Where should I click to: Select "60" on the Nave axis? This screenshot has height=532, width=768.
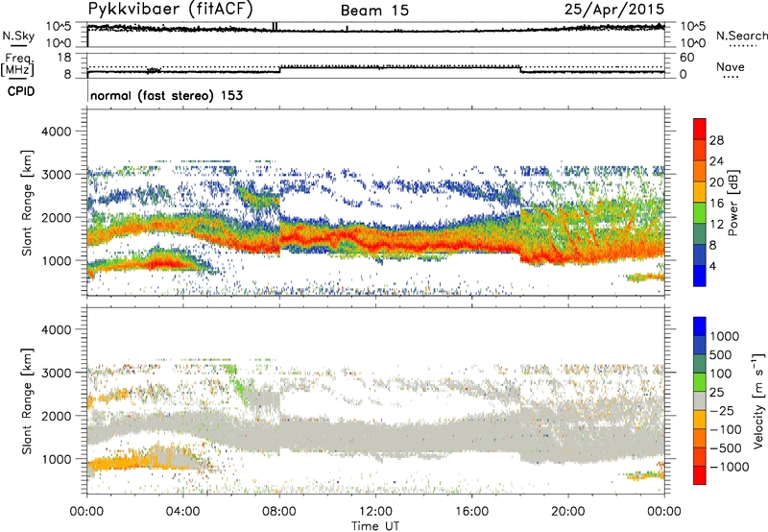click(686, 58)
